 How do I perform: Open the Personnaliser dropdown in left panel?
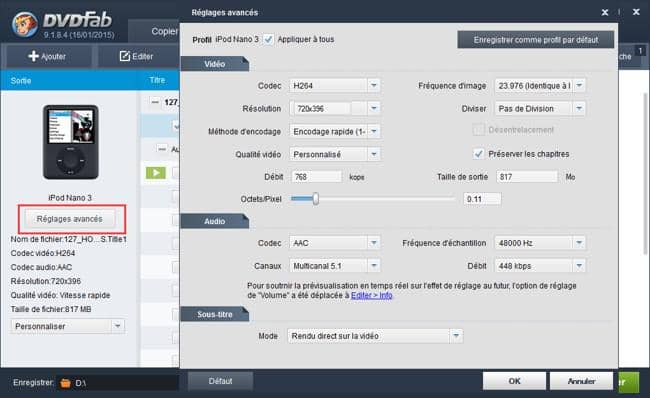(x=68, y=326)
